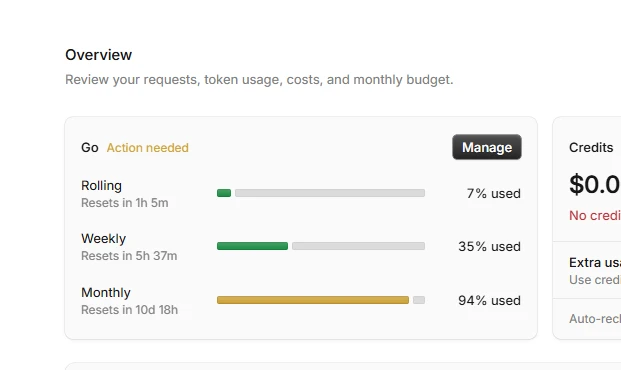The image size is (621, 370).
Task: Click the 94% used text
Action: tap(490, 300)
